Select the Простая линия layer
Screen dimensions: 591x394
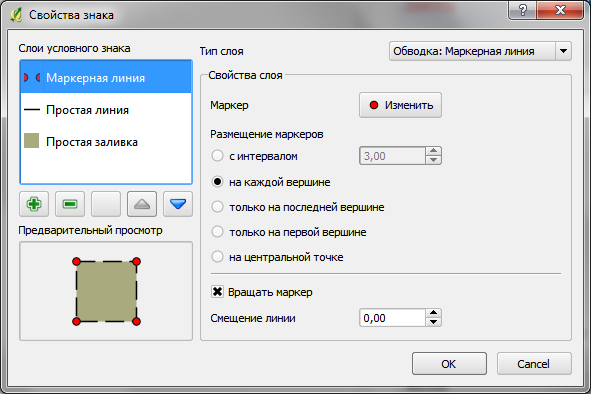click(x=106, y=110)
